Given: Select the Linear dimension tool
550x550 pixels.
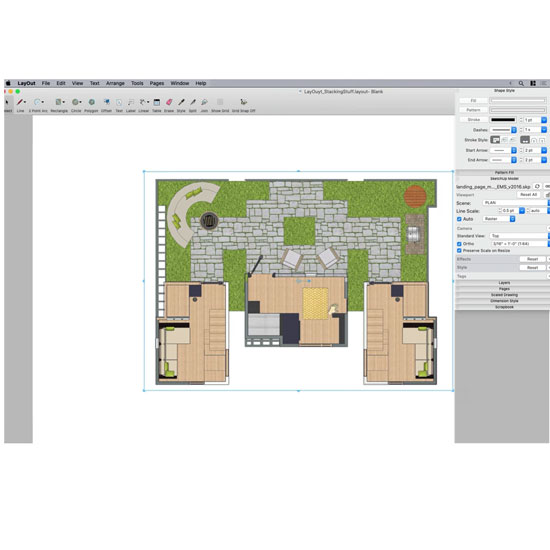Looking at the screenshot, I should point(142,102).
